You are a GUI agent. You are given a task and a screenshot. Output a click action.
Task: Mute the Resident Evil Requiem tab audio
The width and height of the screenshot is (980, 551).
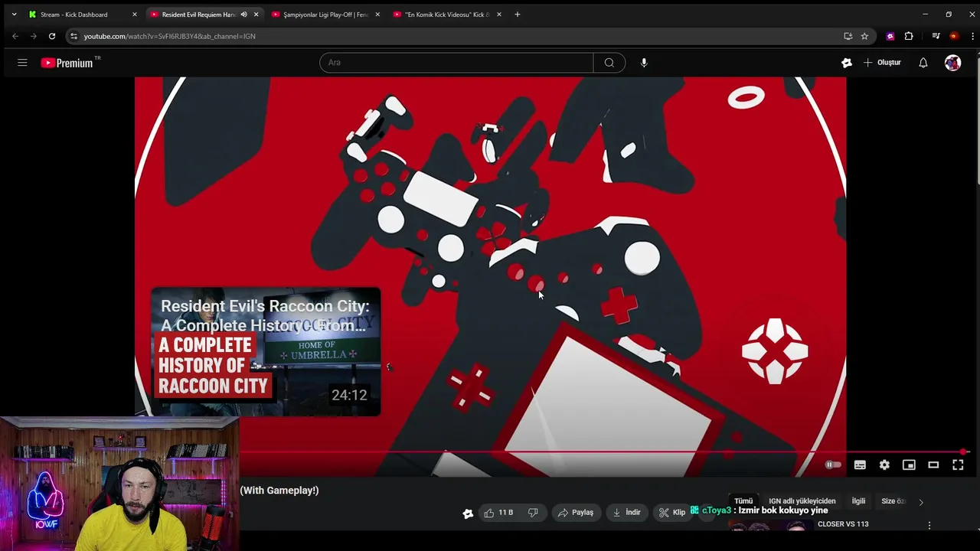[243, 15]
